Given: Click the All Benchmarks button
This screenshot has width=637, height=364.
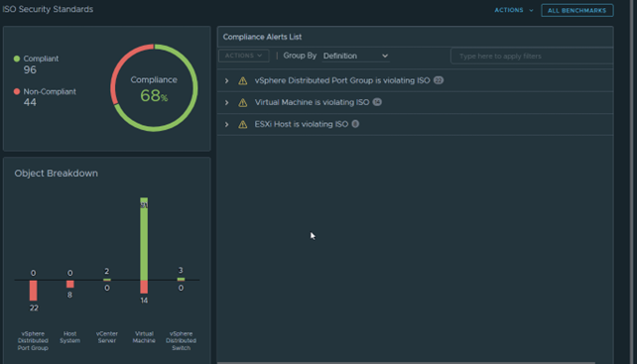Looking at the screenshot, I should pos(576,10).
